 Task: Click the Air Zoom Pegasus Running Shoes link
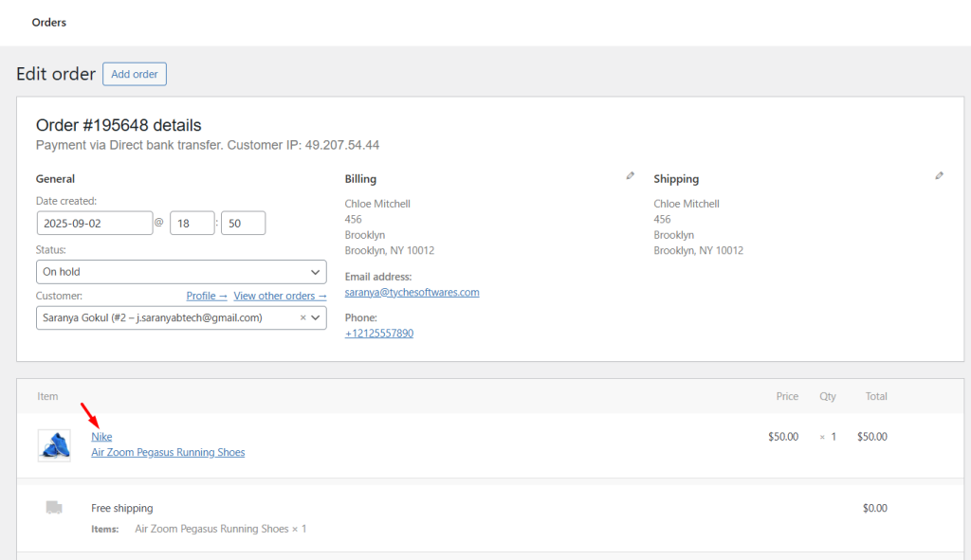coord(168,452)
